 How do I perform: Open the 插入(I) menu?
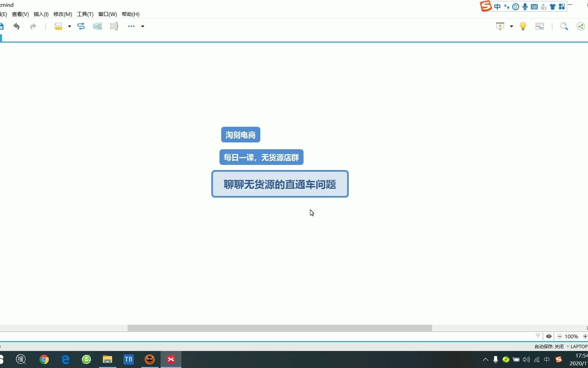tap(41, 14)
